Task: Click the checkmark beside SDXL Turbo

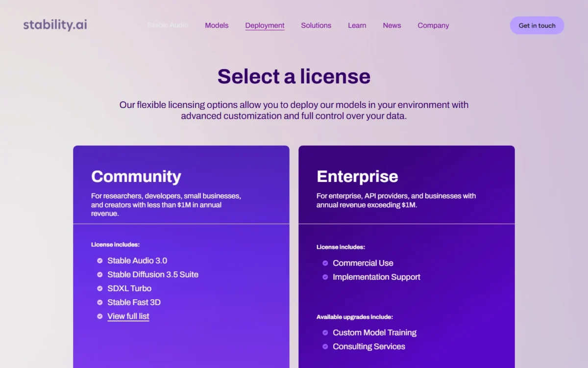Action: point(100,289)
